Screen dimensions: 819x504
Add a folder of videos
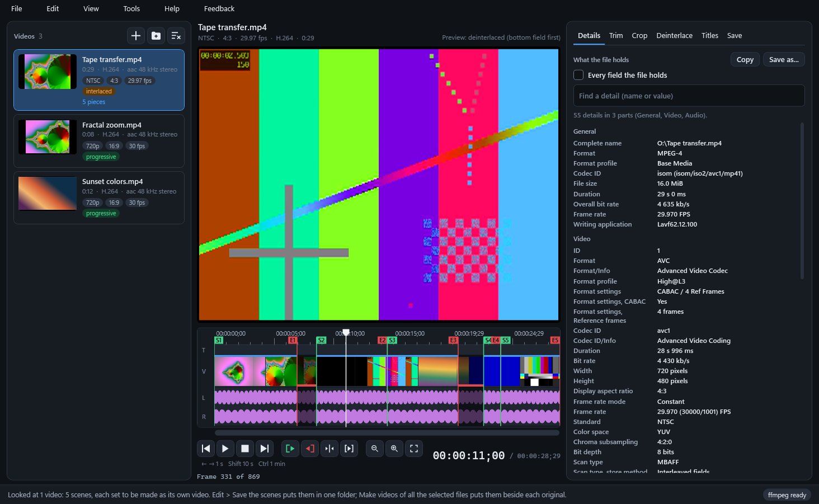coord(156,36)
